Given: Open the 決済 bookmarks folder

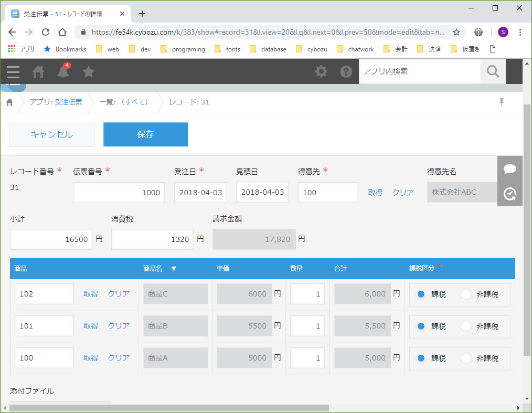Looking at the screenshot, I should [429, 49].
